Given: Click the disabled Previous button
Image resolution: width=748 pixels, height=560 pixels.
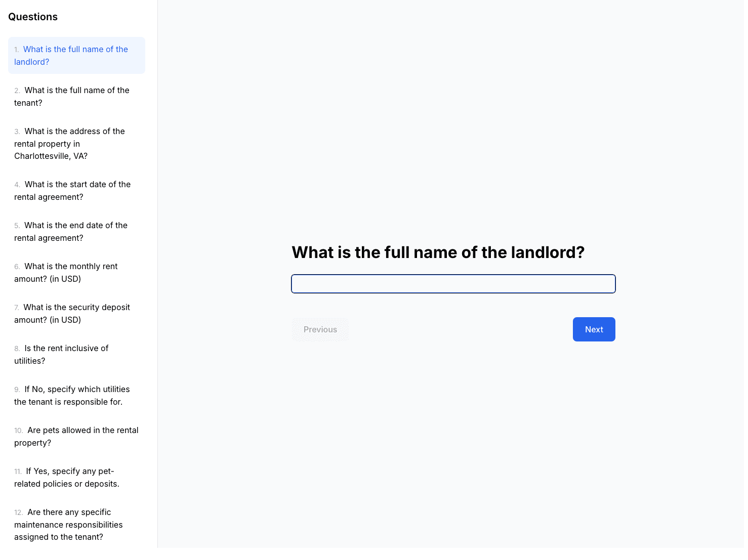Looking at the screenshot, I should click(320, 329).
